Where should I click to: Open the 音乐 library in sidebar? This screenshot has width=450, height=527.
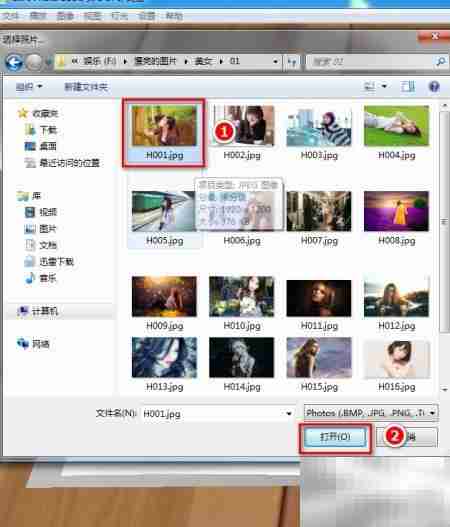(41, 278)
